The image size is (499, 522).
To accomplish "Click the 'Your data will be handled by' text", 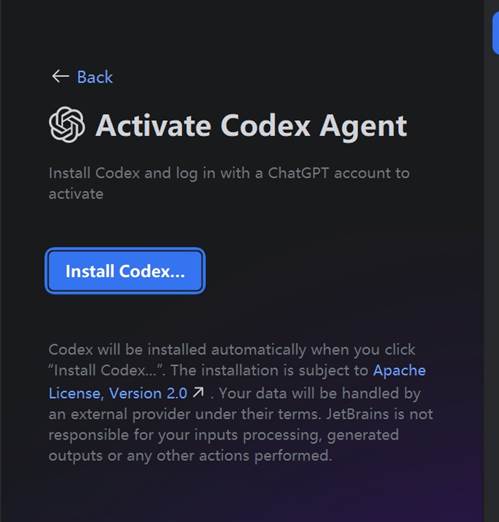I will coord(320,393).
